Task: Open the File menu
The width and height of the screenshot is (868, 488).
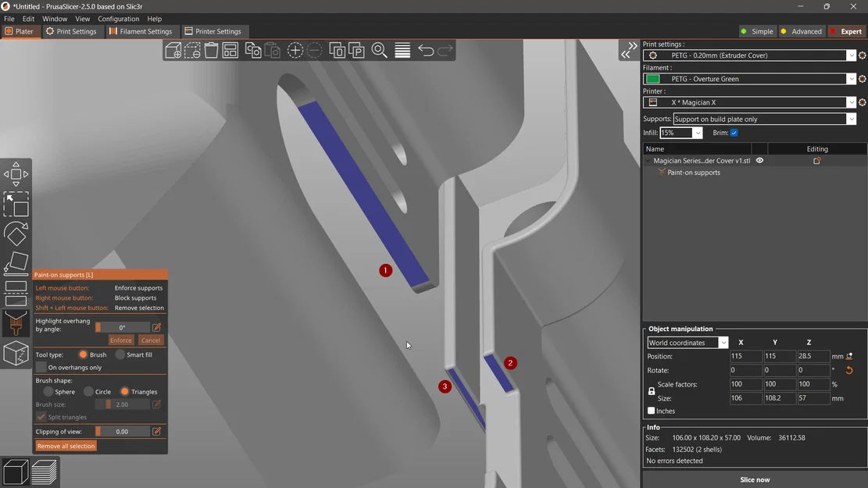Action: coord(9,19)
